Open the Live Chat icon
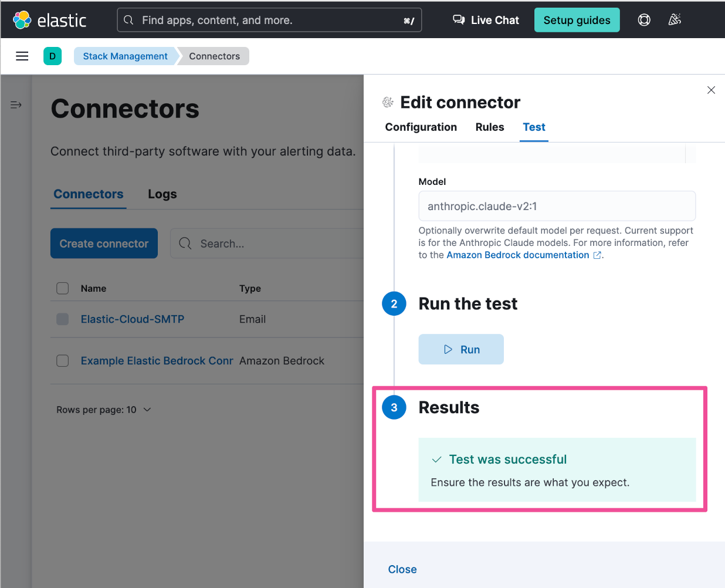Screen dimensions: 725x588 click(459, 20)
